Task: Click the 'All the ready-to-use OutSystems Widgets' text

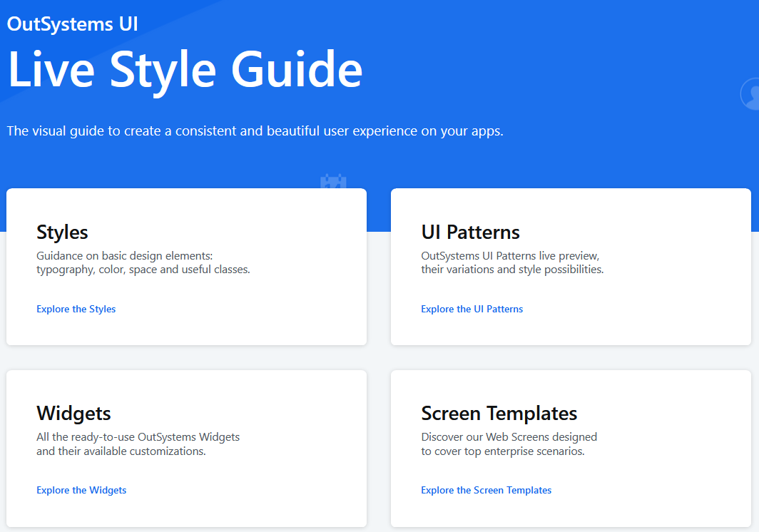Action: (138, 444)
